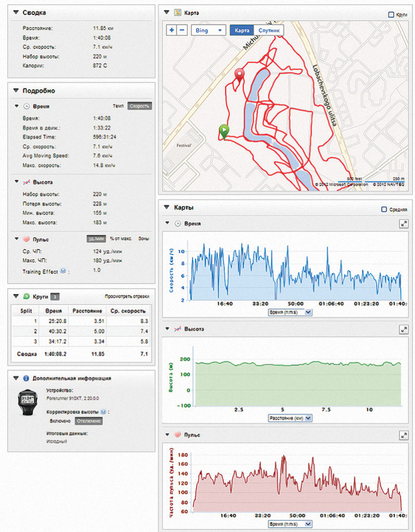
Task: Collapse the Время details subsection
Action: 17,106
